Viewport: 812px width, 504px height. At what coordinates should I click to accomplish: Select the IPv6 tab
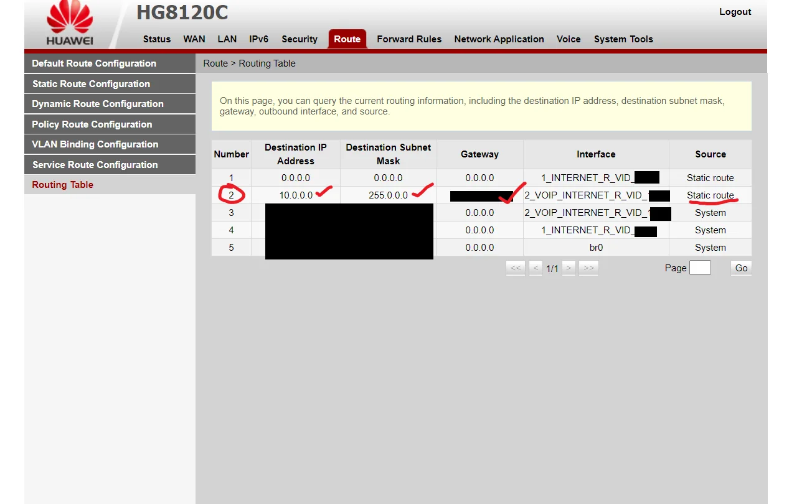point(258,39)
